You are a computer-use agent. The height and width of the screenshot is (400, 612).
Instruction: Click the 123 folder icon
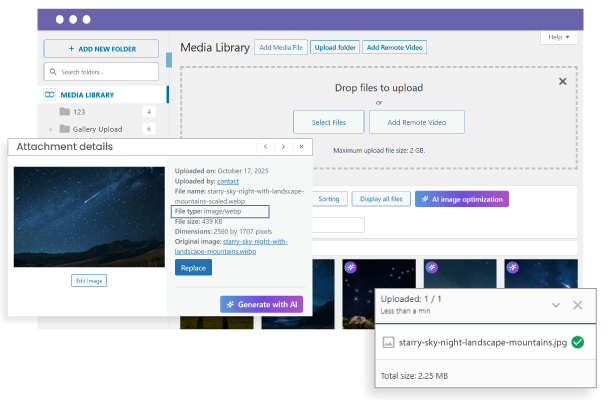pos(65,112)
